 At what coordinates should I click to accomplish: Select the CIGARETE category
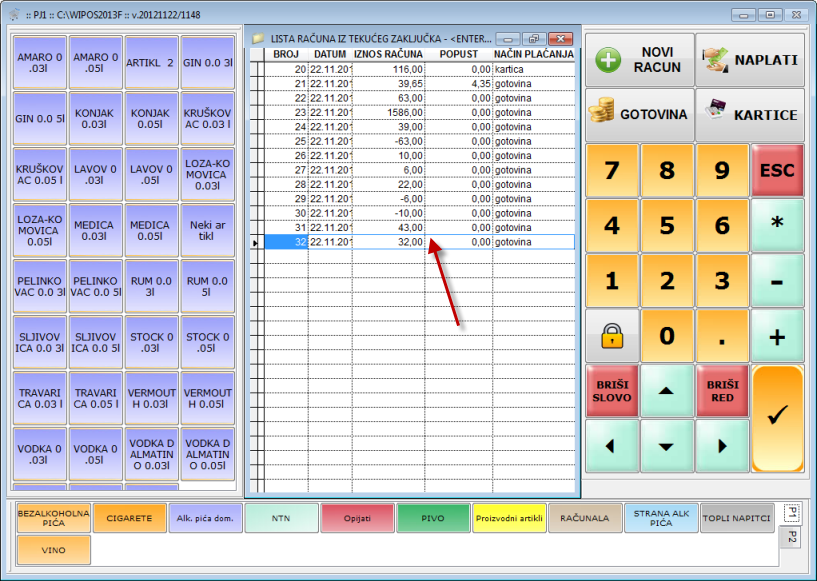129,518
